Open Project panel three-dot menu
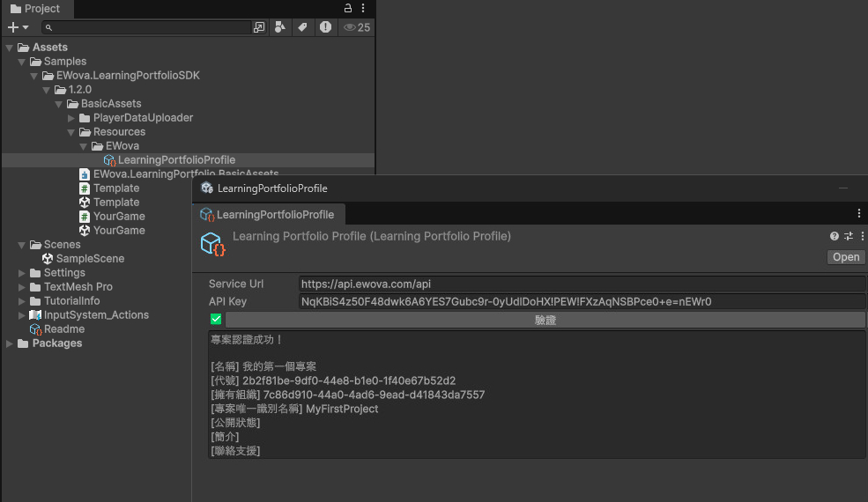Image resolution: width=868 pixels, height=502 pixels. [x=363, y=8]
